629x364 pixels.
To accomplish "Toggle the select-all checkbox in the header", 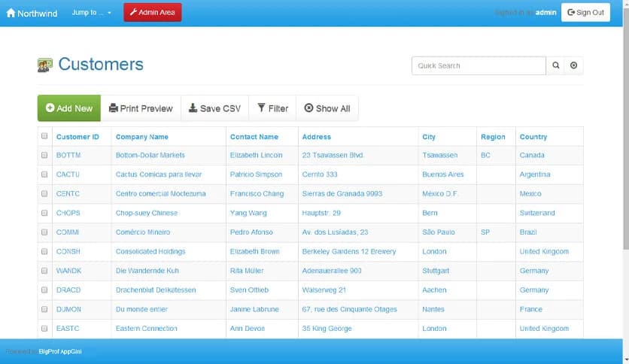I will (44, 136).
